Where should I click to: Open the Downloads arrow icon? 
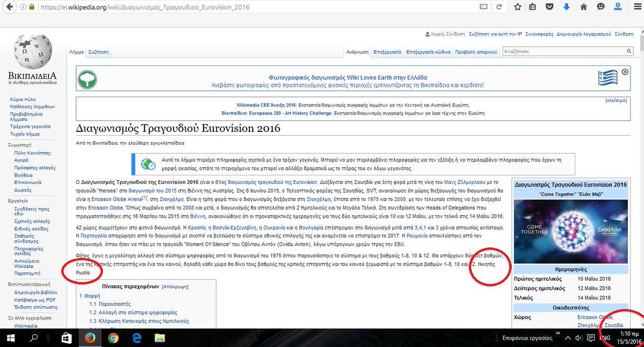(567, 7)
